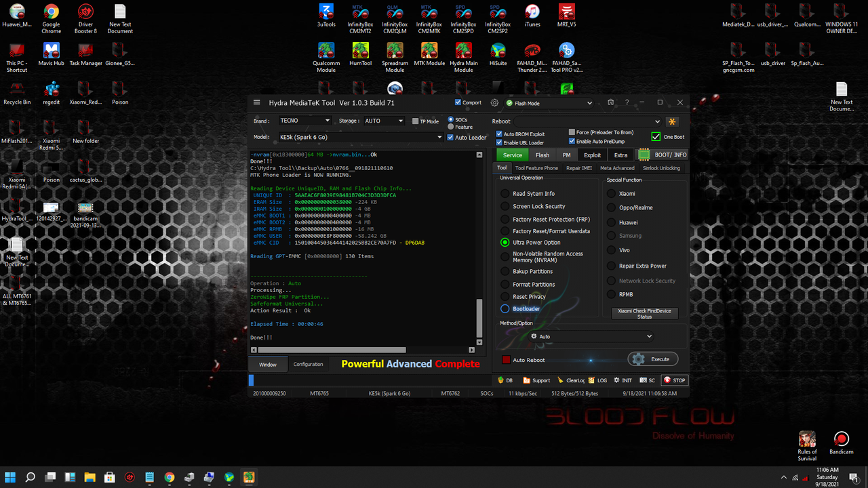Open the Repair IMEI sub-tab
This screenshot has width=868, height=488.
578,168
